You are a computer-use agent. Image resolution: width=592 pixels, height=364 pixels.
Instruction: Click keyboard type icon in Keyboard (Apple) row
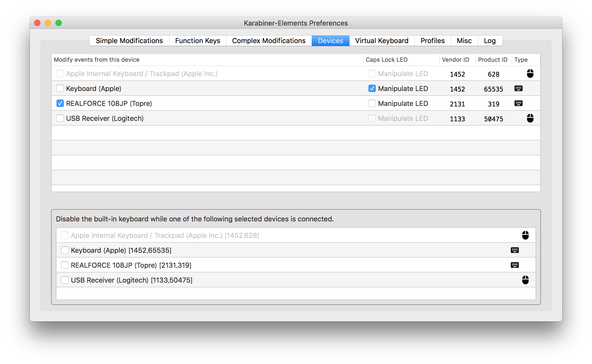coord(518,88)
